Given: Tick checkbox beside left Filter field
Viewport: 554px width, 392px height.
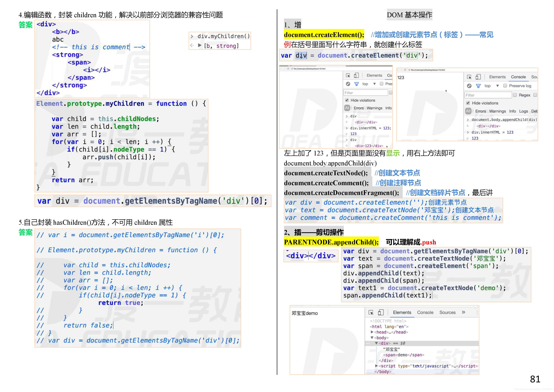Looking at the screenshot, I should click(391, 92).
